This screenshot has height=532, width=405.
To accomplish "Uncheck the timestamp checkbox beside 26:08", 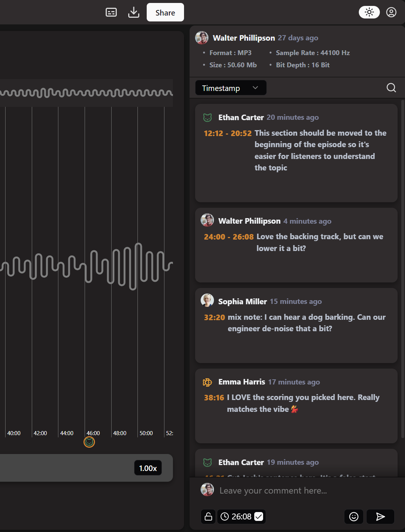I will 259,516.
